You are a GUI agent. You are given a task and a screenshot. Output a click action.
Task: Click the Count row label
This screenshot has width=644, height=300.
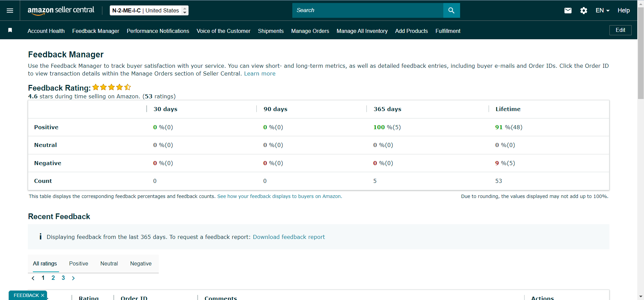pos(43,181)
